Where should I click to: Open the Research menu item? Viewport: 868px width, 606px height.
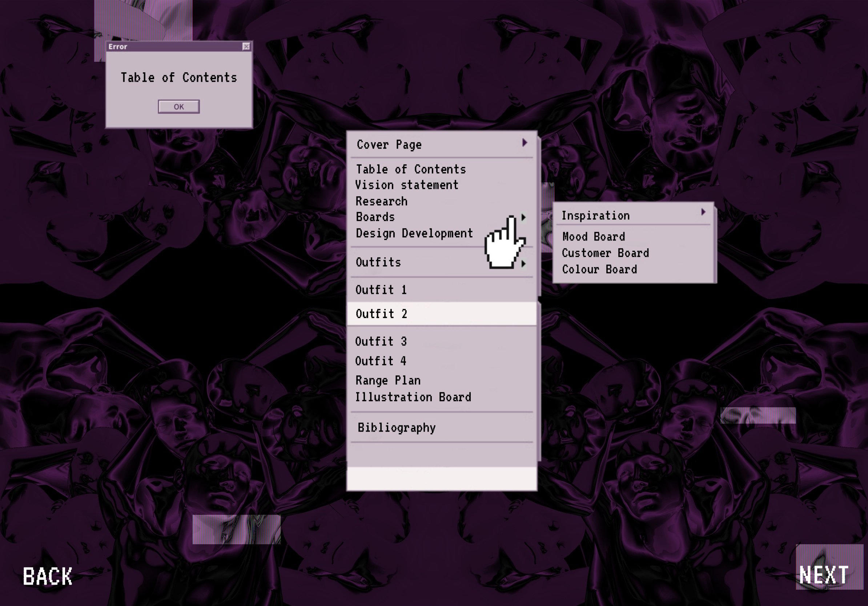[x=381, y=201]
